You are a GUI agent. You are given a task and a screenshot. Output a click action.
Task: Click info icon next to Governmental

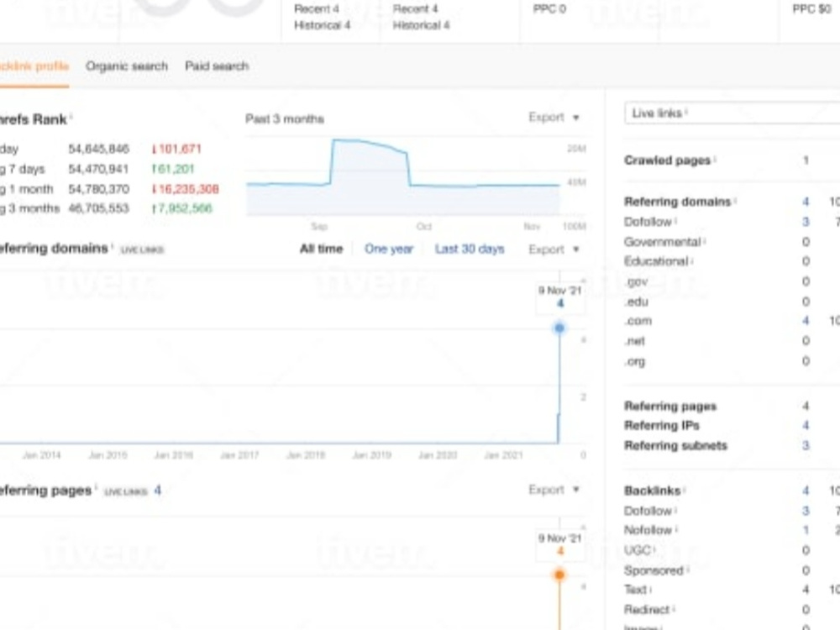coord(705,240)
